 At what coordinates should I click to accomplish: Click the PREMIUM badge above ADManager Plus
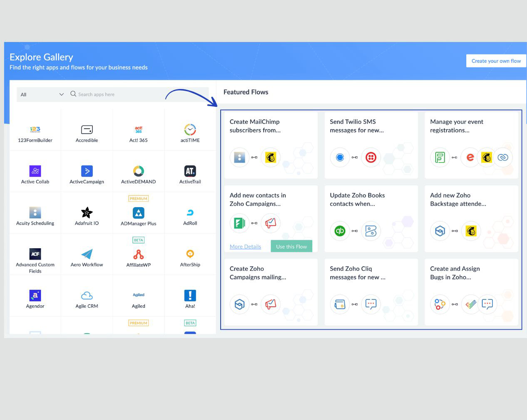(138, 198)
